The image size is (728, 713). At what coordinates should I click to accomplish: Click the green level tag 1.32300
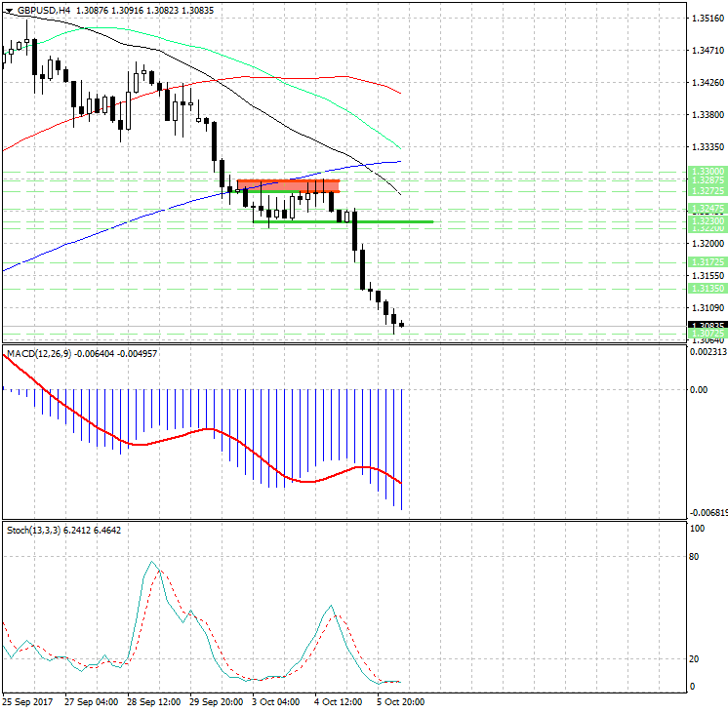click(x=708, y=221)
